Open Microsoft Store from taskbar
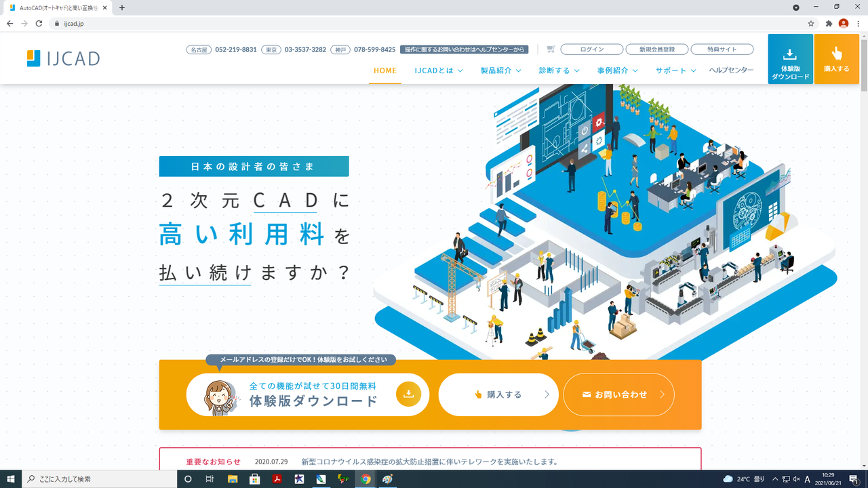 pyautogui.click(x=255, y=479)
